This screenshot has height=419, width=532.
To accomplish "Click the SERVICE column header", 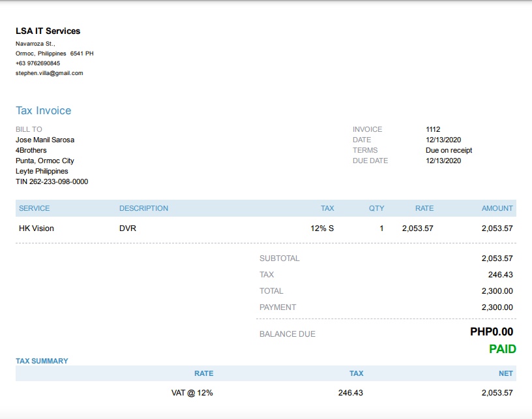I will point(35,208).
